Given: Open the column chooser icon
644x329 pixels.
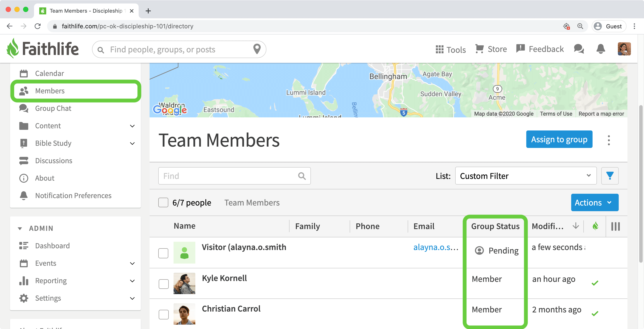Looking at the screenshot, I should pyautogui.click(x=615, y=226).
